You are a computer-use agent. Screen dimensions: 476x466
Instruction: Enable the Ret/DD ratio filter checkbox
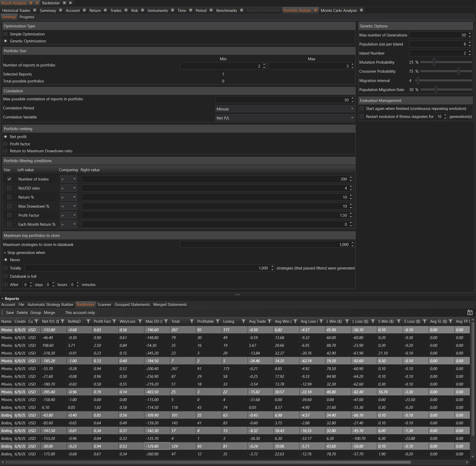pos(9,188)
